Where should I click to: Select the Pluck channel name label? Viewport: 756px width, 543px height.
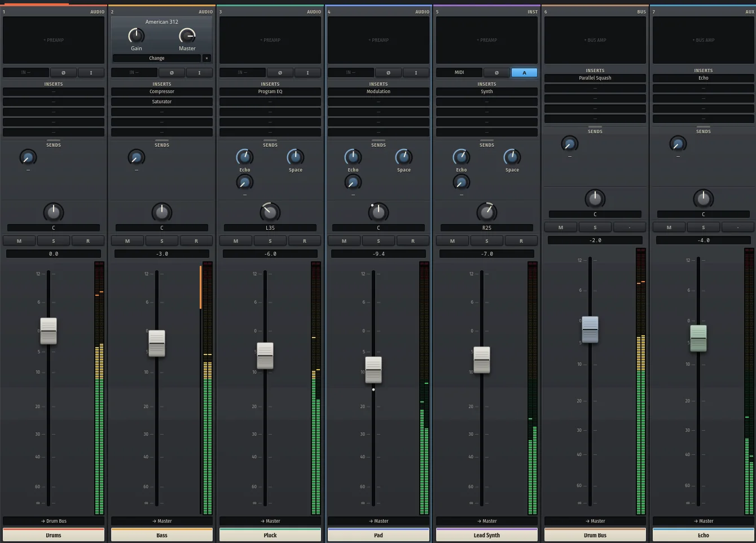tap(270, 535)
